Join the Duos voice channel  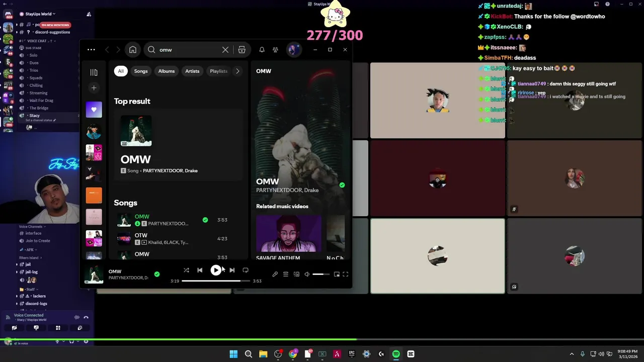point(34,63)
